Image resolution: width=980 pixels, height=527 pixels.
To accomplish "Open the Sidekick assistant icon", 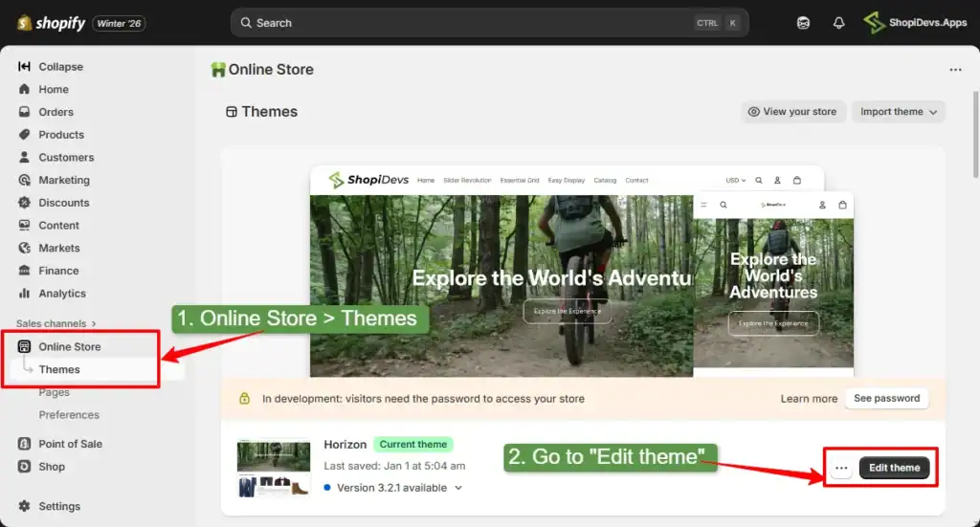I will tap(803, 23).
